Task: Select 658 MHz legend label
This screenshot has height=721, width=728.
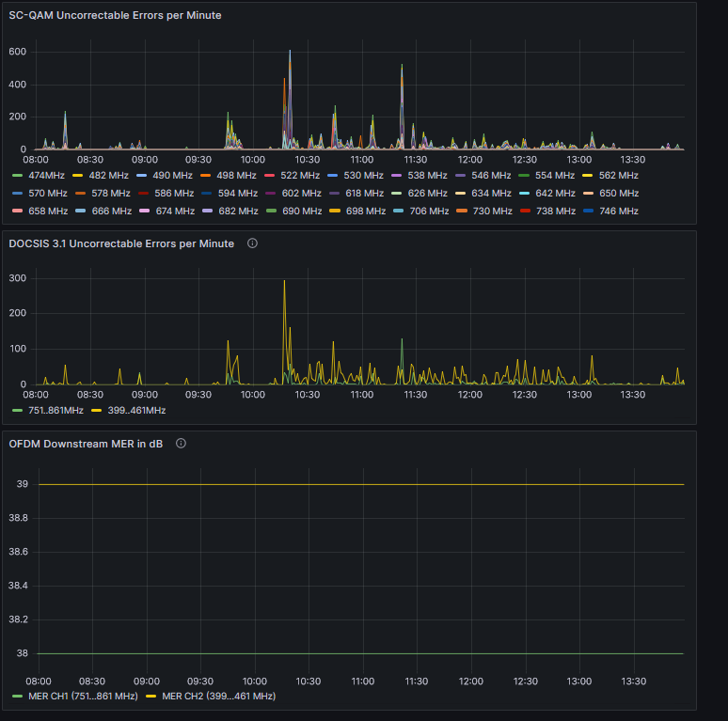Action: (x=48, y=212)
